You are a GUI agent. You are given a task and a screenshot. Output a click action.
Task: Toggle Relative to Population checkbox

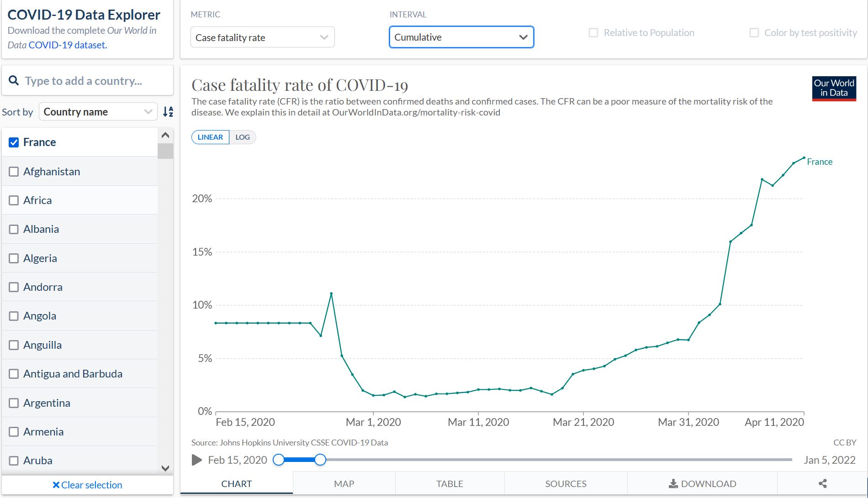[x=593, y=33]
